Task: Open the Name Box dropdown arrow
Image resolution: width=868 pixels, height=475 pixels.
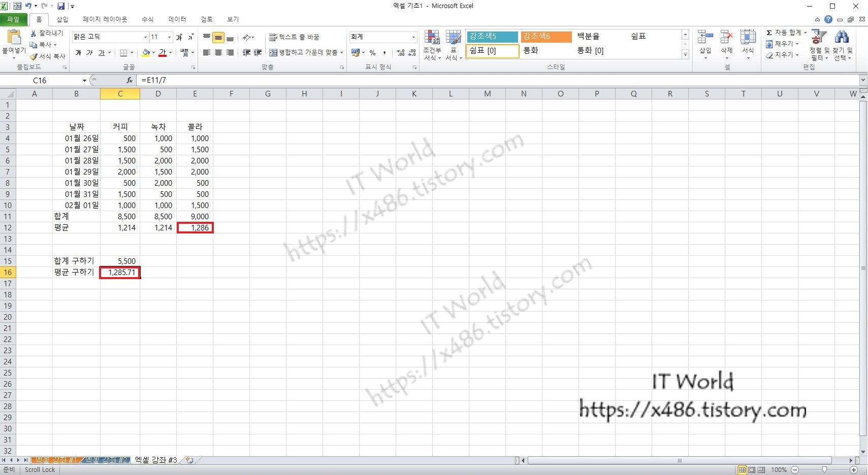Action: tap(84, 80)
